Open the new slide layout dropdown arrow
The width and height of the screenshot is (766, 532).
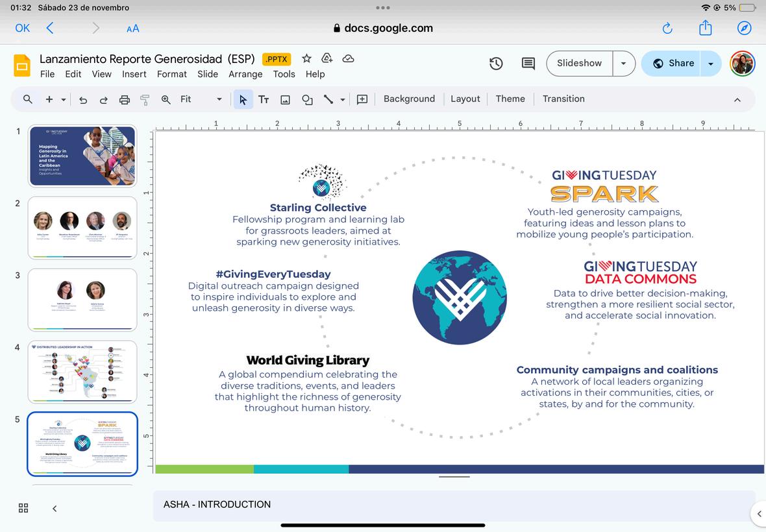[x=64, y=99]
